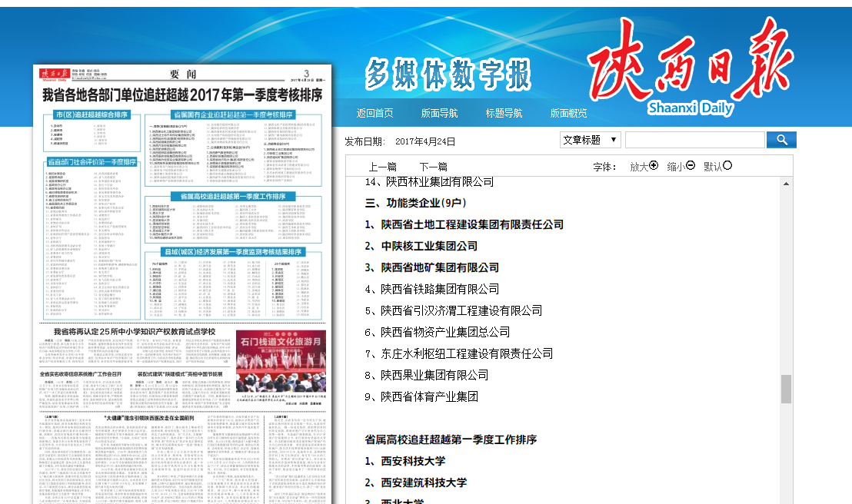Open 返回首页 in navigation bar

coord(374,113)
